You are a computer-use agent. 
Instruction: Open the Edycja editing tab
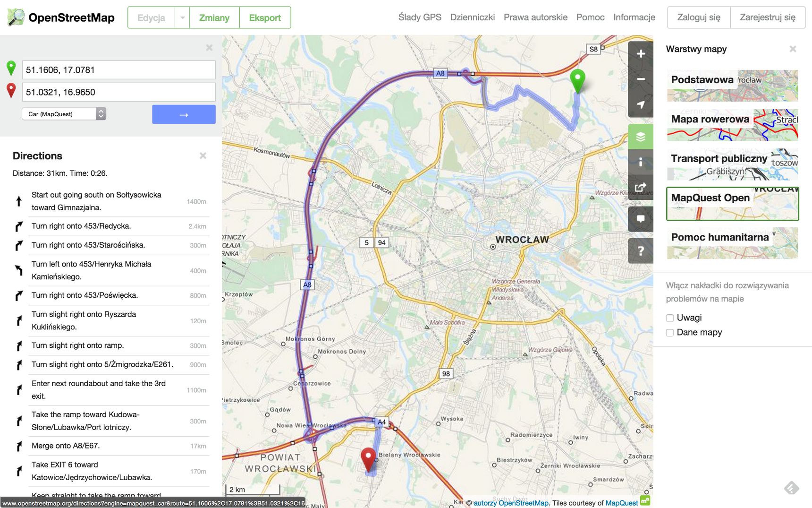coord(151,18)
